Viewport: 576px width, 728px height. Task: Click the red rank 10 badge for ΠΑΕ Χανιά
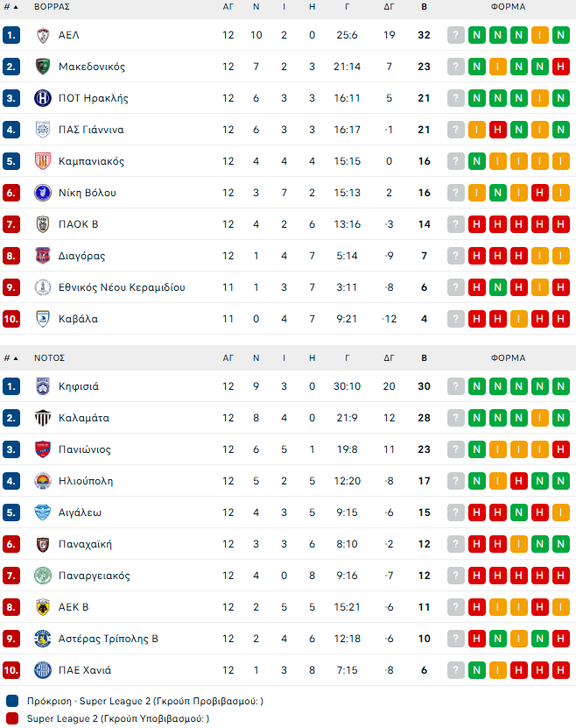[x=11, y=670]
